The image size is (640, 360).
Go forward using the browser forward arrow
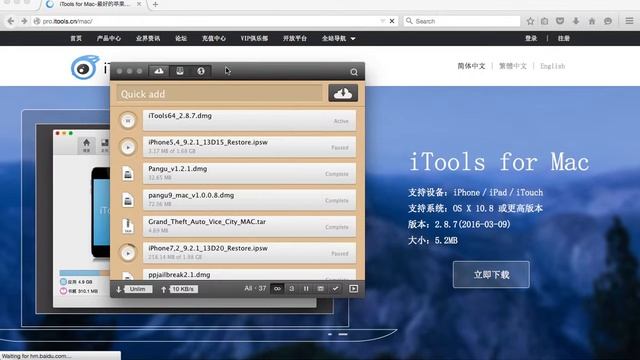tap(24, 21)
